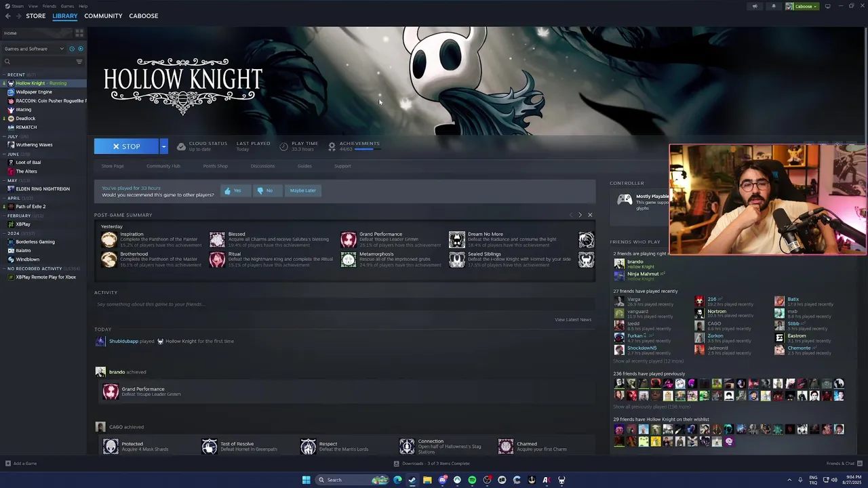
Task: Open the Friends menu
Action: point(49,6)
